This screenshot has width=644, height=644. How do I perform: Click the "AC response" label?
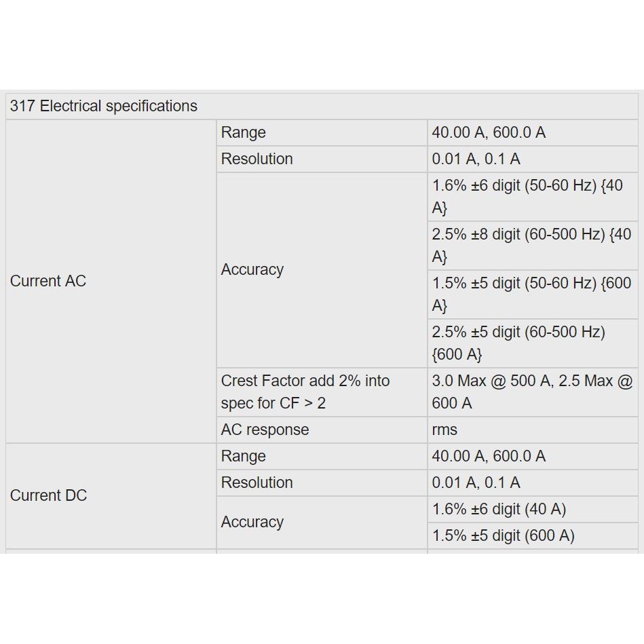265,430
